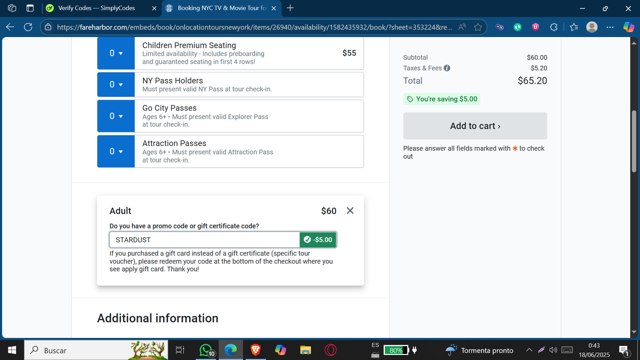Open Attraction Passes quantity dropdown

[x=116, y=151]
